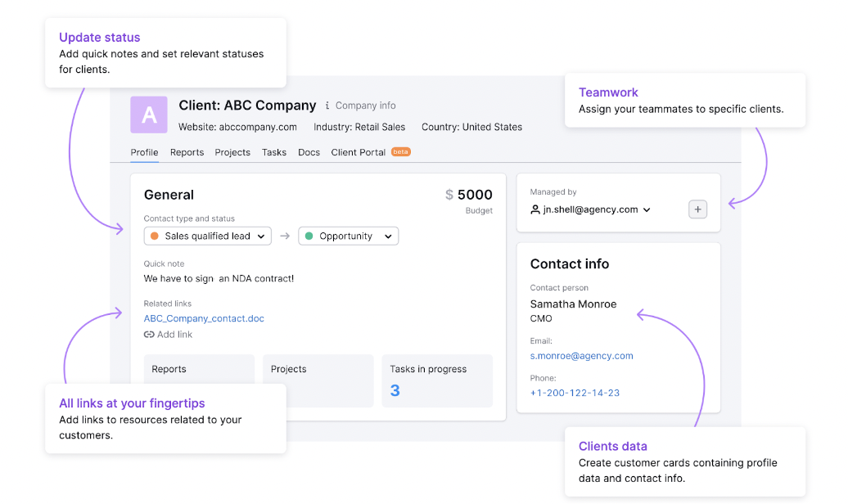
Task: Click the plus icon to add a teammate
Action: click(697, 209)
